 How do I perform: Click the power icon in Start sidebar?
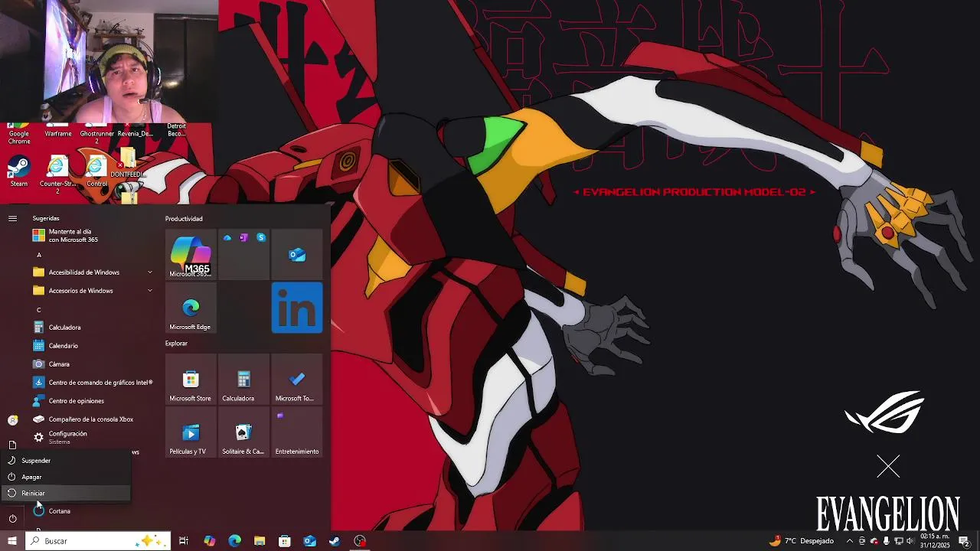(x=12, y=518)
